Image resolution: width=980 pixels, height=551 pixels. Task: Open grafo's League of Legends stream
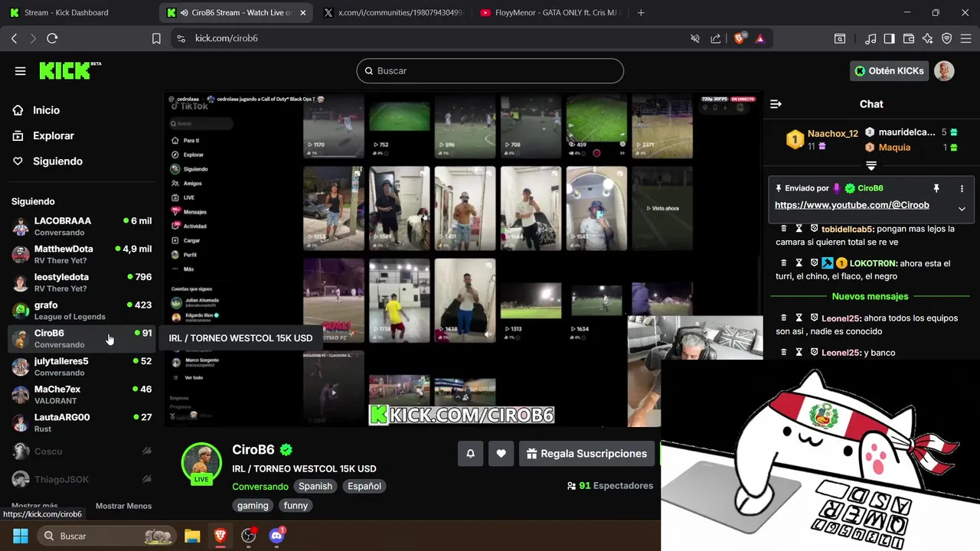pyautogui.click(x=81, y=311)
